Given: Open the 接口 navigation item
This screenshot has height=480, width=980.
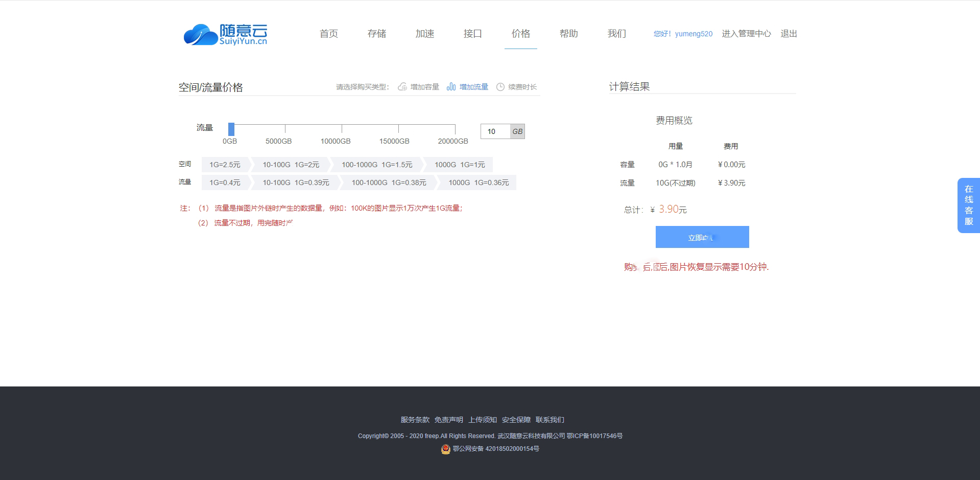Looking at the screenshot, I should (x=473, y=34).
